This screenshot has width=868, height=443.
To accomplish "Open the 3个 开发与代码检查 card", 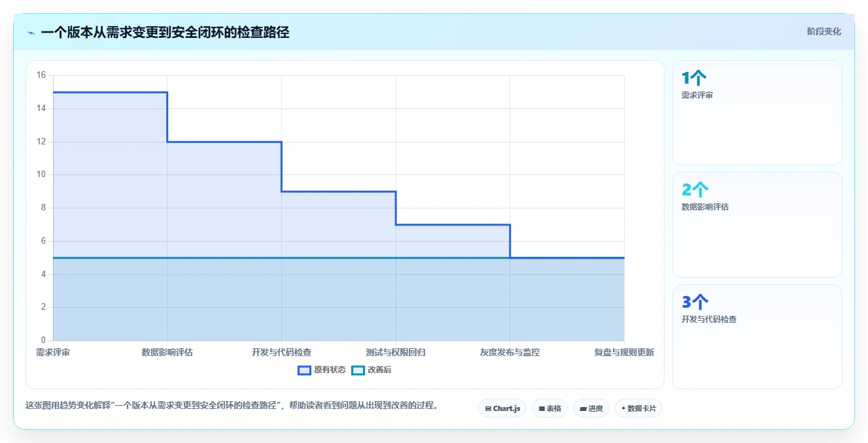I will point(757,336).
